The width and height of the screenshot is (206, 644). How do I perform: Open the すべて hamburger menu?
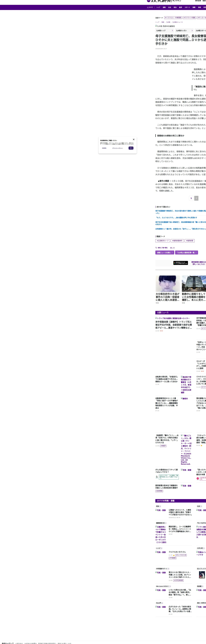point(150,8)
